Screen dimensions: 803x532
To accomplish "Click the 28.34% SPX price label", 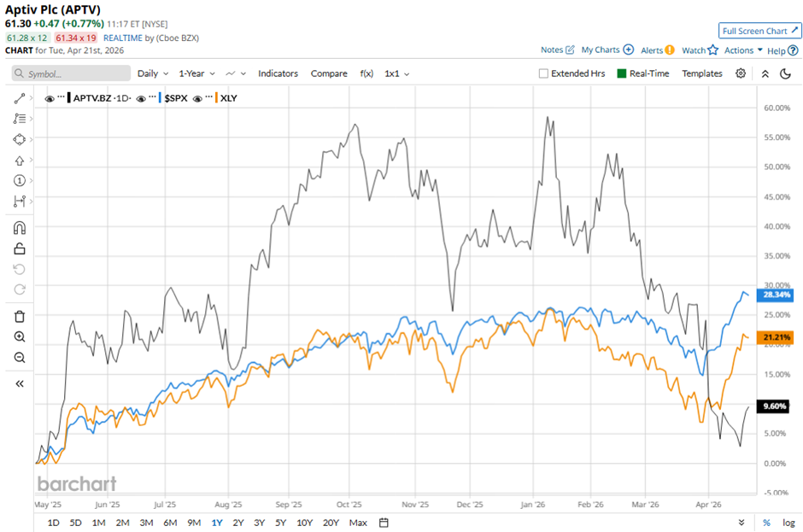I will click(776, 295).
